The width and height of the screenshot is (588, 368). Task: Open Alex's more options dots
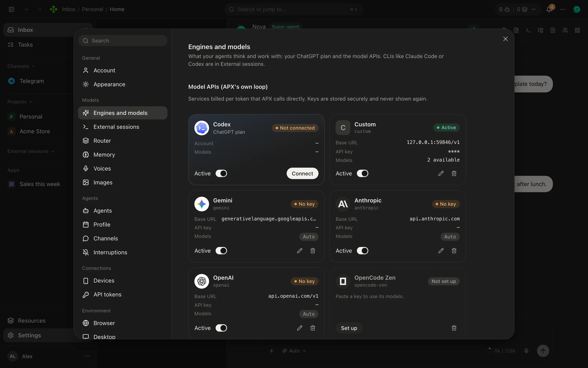point(87,356)
